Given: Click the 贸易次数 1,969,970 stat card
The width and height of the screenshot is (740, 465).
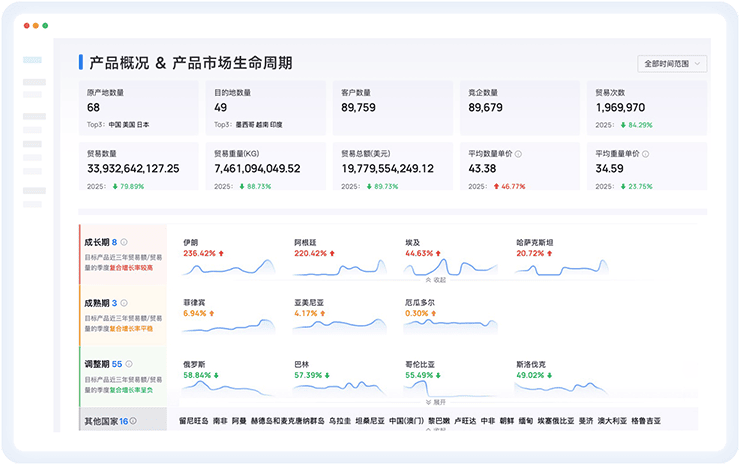Looking at the screenshot, I should (646, 106).
